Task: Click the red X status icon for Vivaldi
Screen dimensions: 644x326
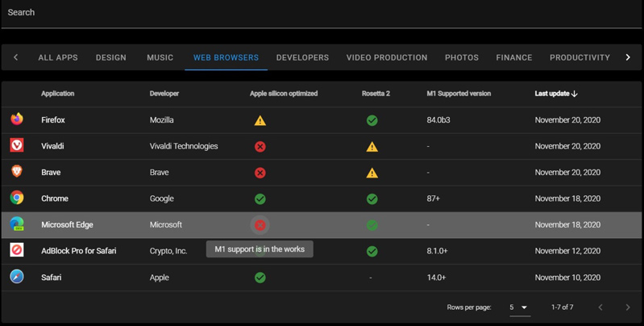Action: [260, 146]
